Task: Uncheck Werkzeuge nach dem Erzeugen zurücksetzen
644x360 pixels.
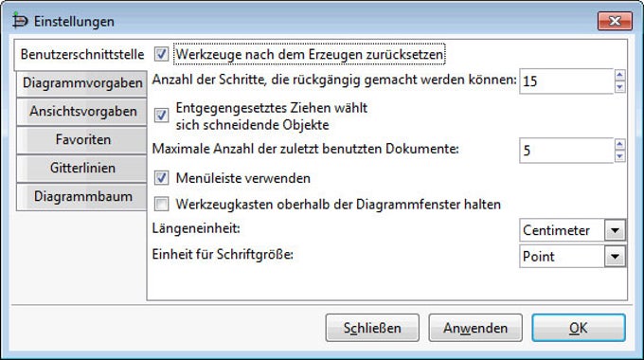Action: (161, 54)
